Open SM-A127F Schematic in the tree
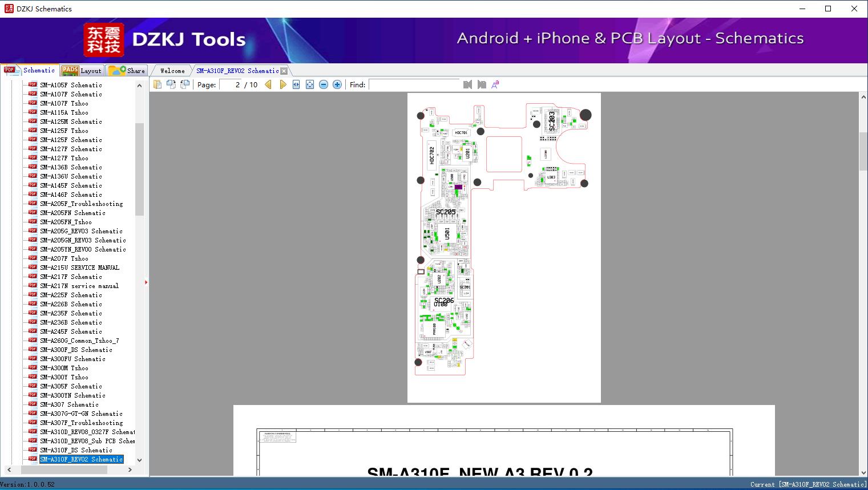The height and width of the screenshot is (490, 868). [71, 149]
